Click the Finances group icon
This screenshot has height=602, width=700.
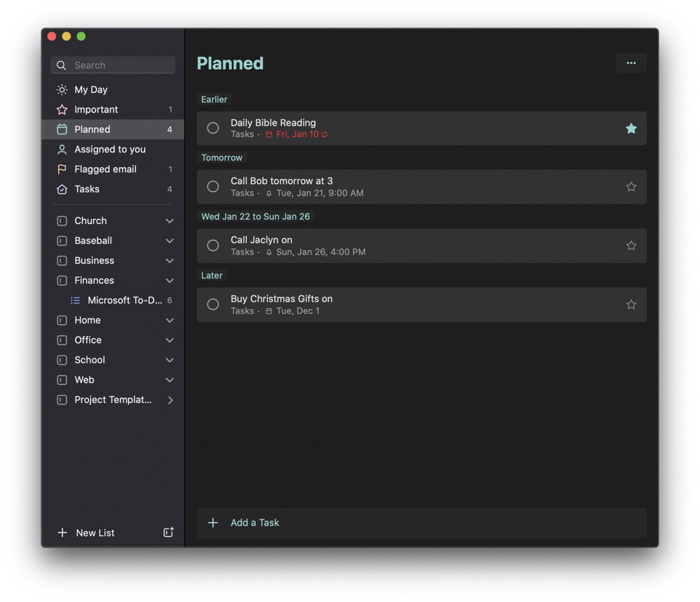click(62, 281)
